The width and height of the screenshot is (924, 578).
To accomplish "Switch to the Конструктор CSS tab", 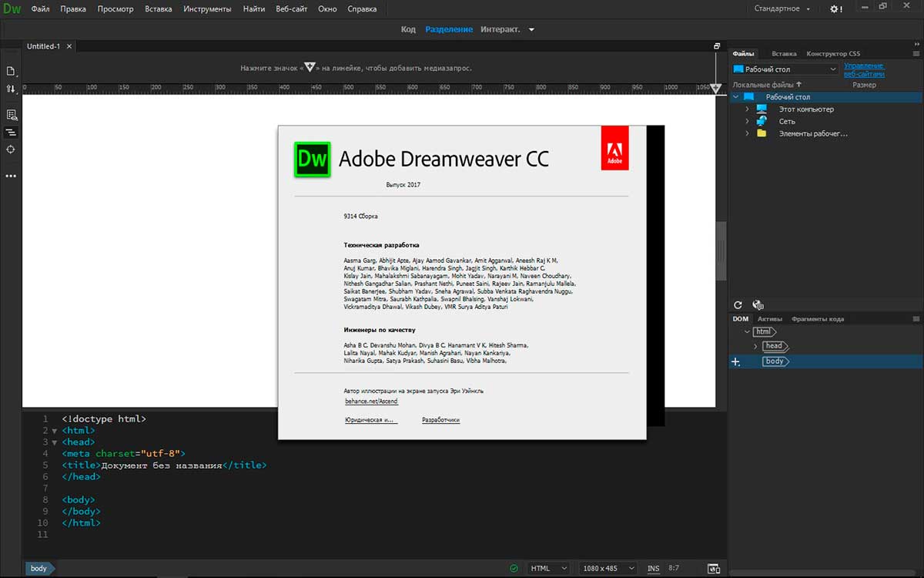I will [x=832, y=54].
